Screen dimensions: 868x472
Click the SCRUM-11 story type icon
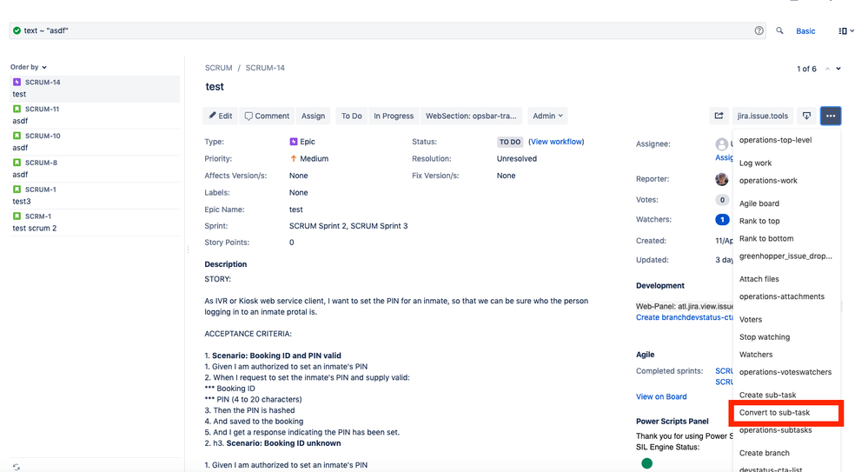pos(17,109)
